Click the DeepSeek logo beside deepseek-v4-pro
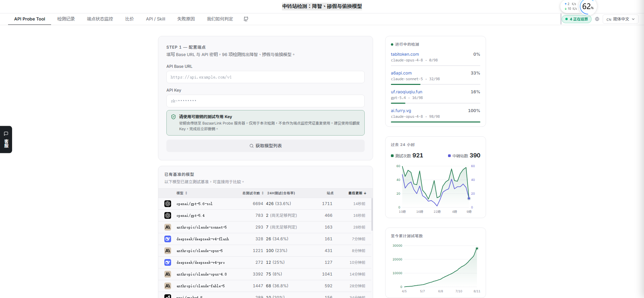Screen dimensions: 644x298 click(168, 262)
